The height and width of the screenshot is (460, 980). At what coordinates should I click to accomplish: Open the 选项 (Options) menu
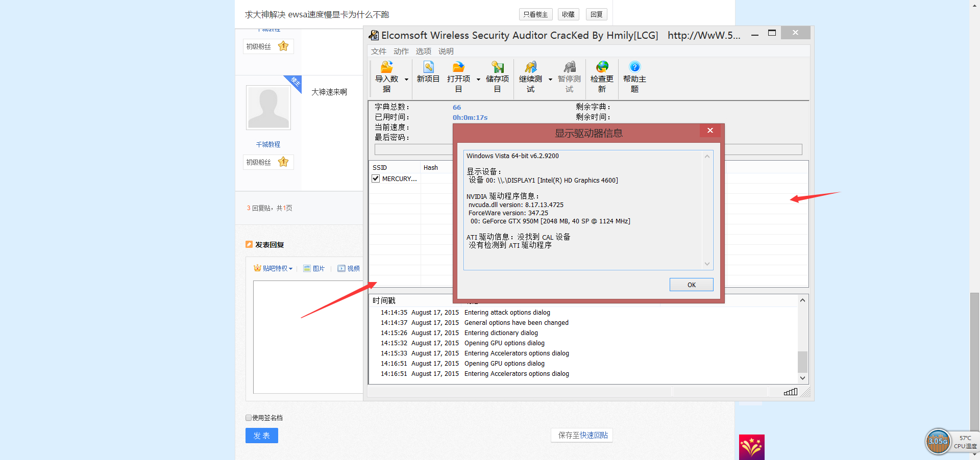click(x=424, y=52)
